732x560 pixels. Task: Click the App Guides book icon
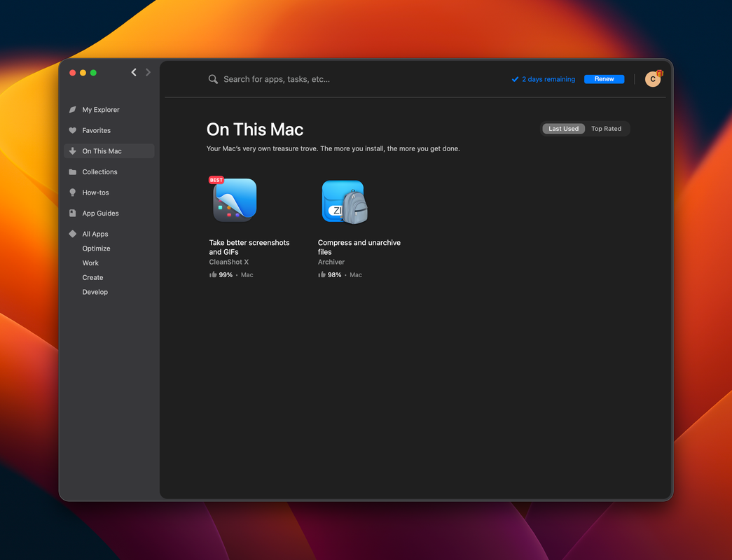pyautogui.click(x=72, y=213)
